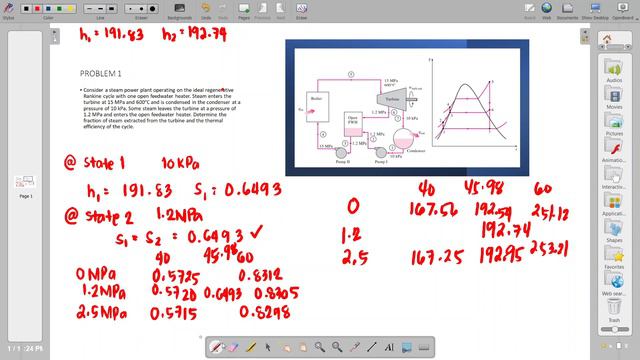Image resolution: width=640 pixels, height=360 pixels.
Task: Go to the Next page
Action: (280, 11)
